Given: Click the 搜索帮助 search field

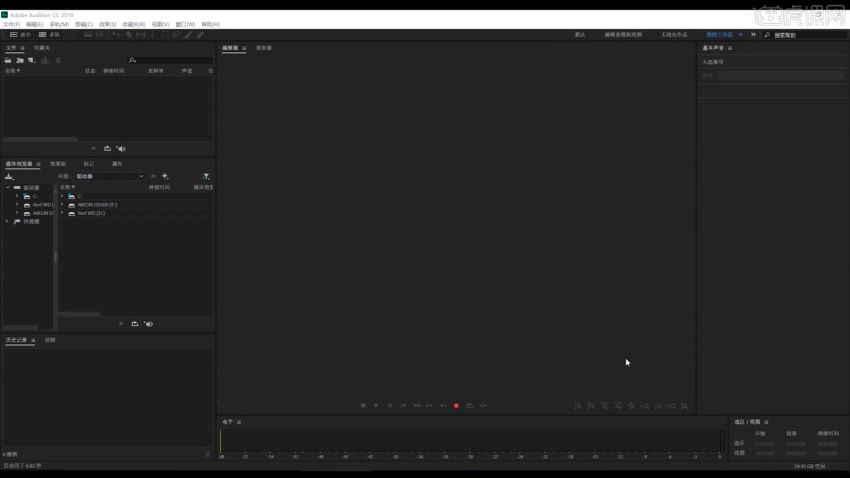Looking at the screenshot, I should pos(805,35).
